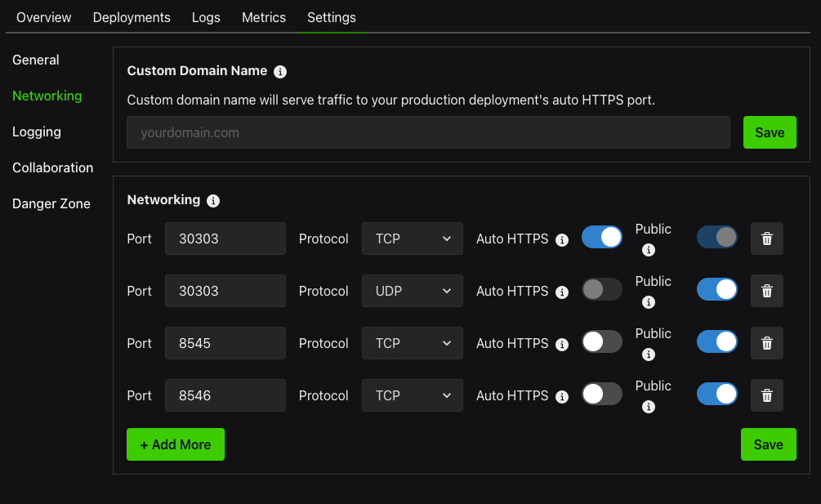Click trash icon for port 8546
821x504 pixels.
click(x=766, y=395)
